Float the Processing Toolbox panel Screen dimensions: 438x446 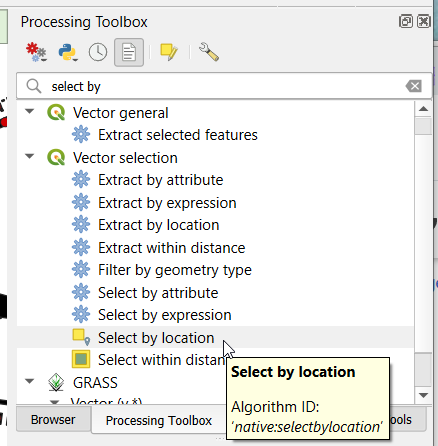click(x=406, y=22)
